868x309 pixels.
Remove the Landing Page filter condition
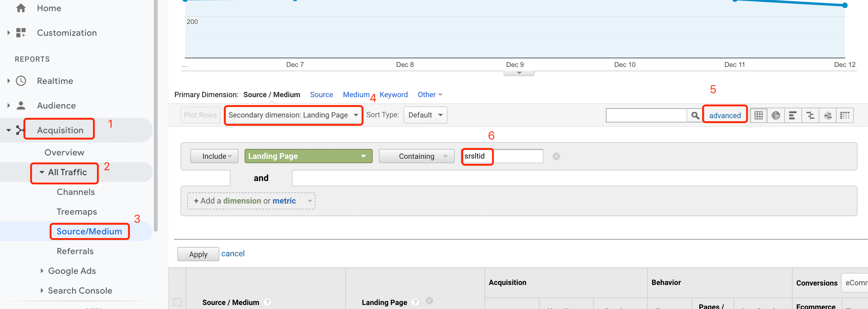pyautogui.click(x=556, y=156)
